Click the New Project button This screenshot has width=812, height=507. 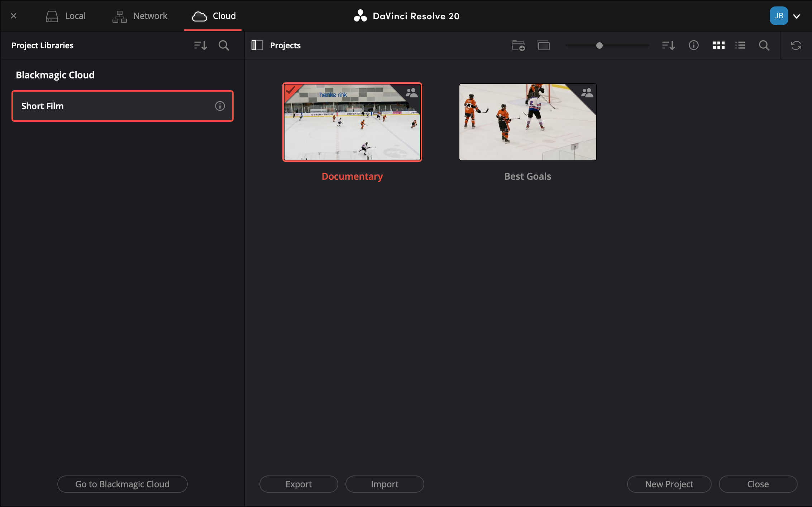pos(669,484)
